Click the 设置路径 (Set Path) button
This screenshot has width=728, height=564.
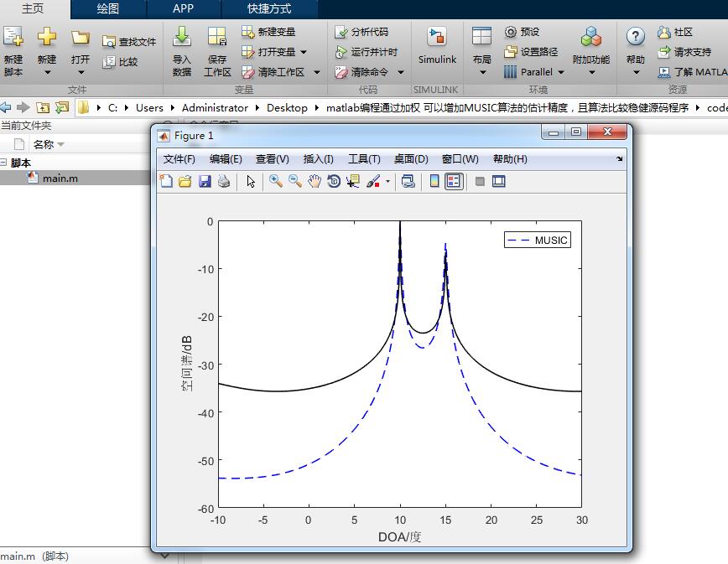coord(531,51)
